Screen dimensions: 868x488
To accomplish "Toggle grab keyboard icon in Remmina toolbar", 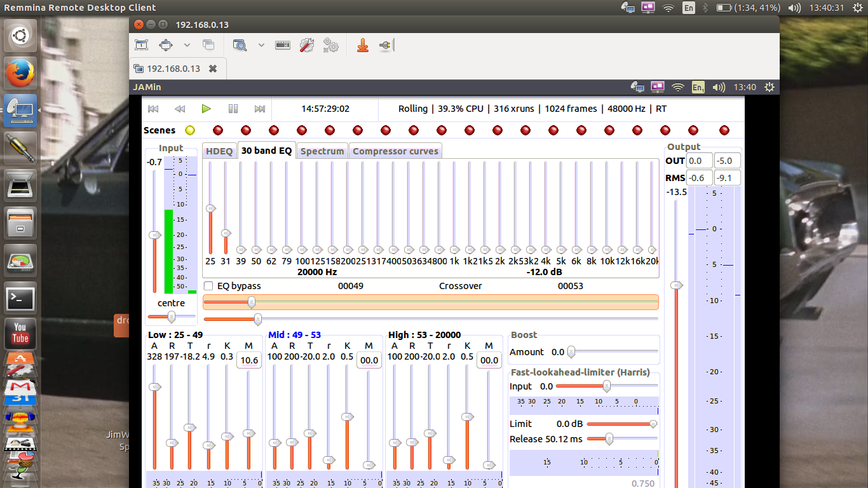I will pyautogui.click(x=283, y=45).
